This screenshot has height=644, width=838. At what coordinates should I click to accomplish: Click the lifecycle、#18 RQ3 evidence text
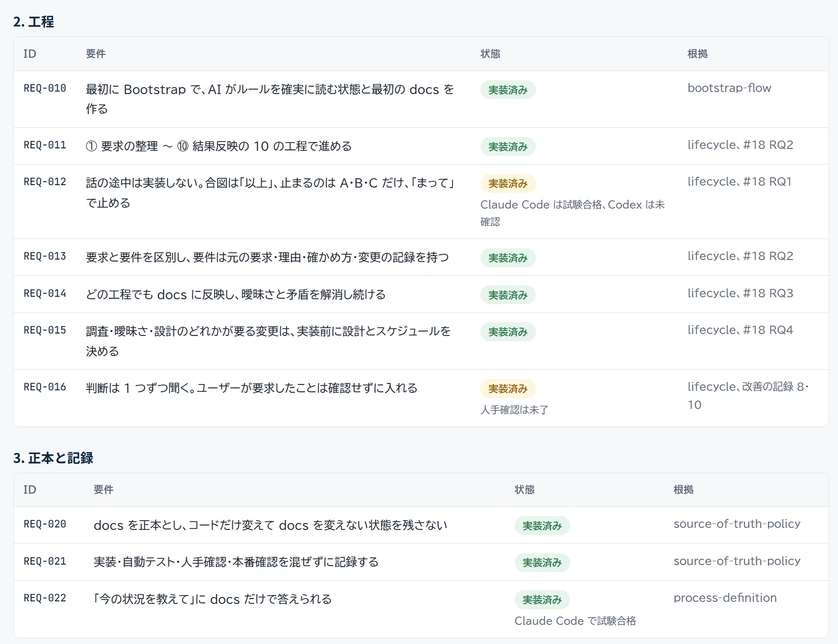coord(740,293)
